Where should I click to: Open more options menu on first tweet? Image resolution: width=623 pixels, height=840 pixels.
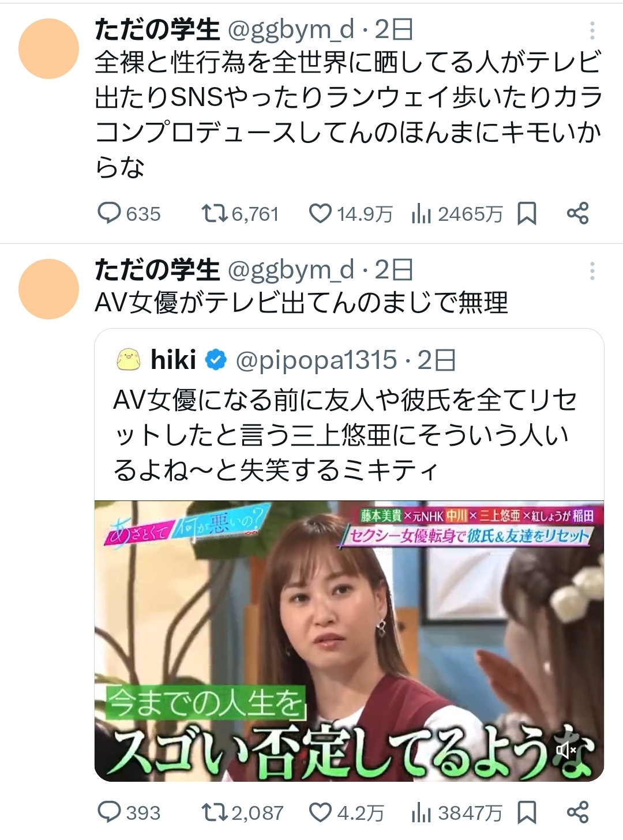pyautogui.click(x=592, y=31)
